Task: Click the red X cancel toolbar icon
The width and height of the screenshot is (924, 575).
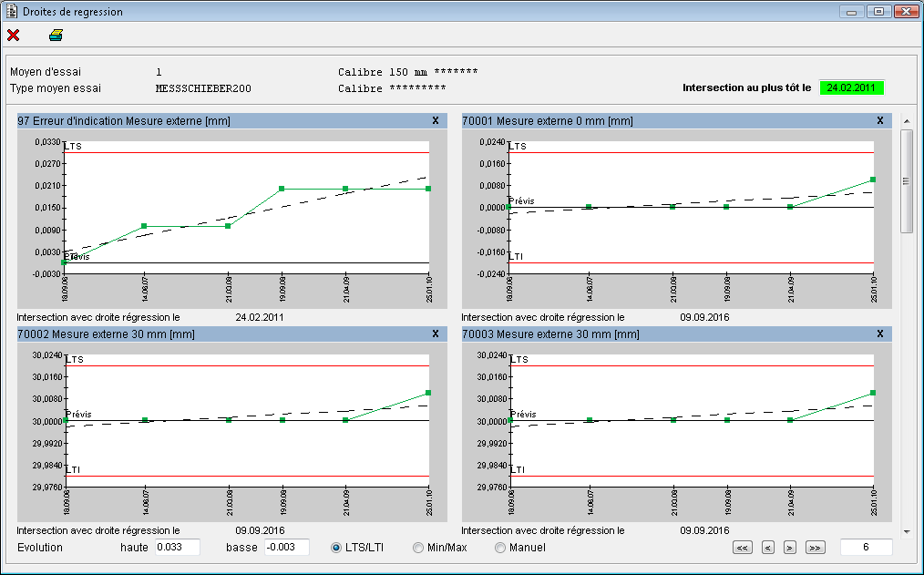Action: [x=14, y=36]
